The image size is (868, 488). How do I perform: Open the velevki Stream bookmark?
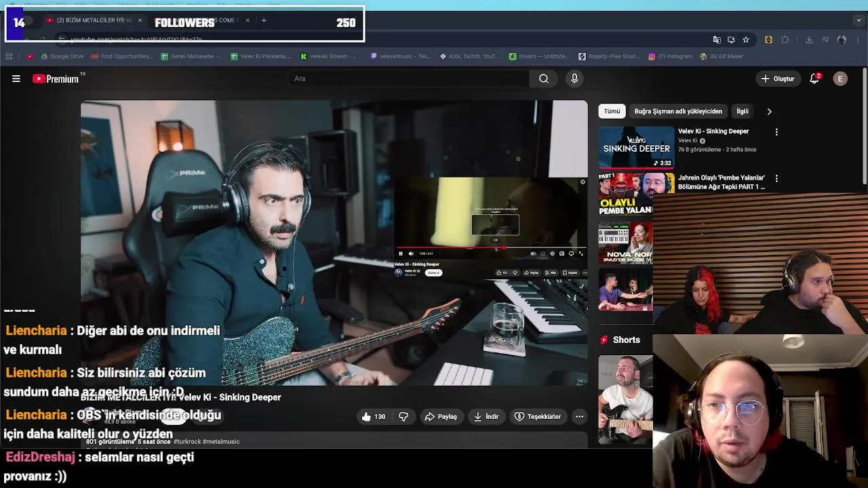(329, 56)
